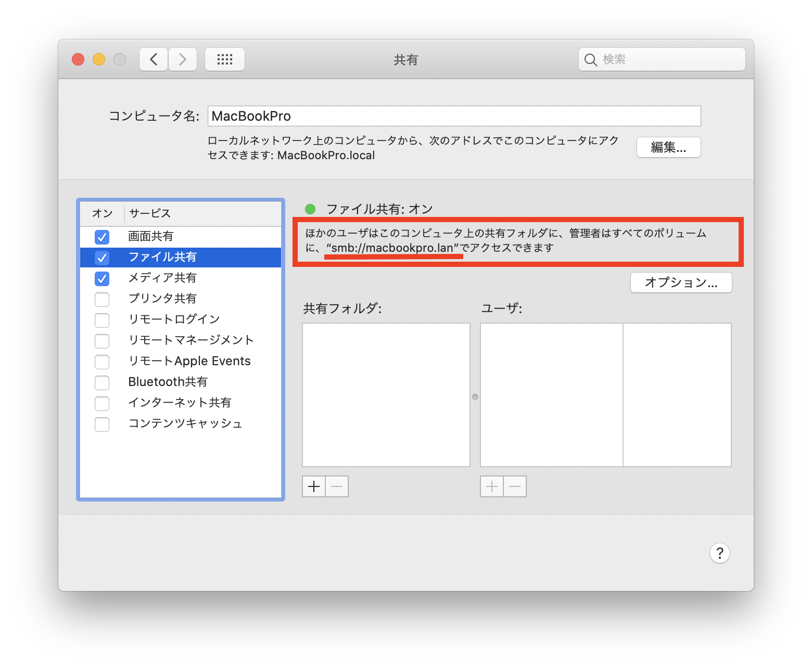Select the リモートマネージメント service row
The image size is (812, 668).
point(181,341)
